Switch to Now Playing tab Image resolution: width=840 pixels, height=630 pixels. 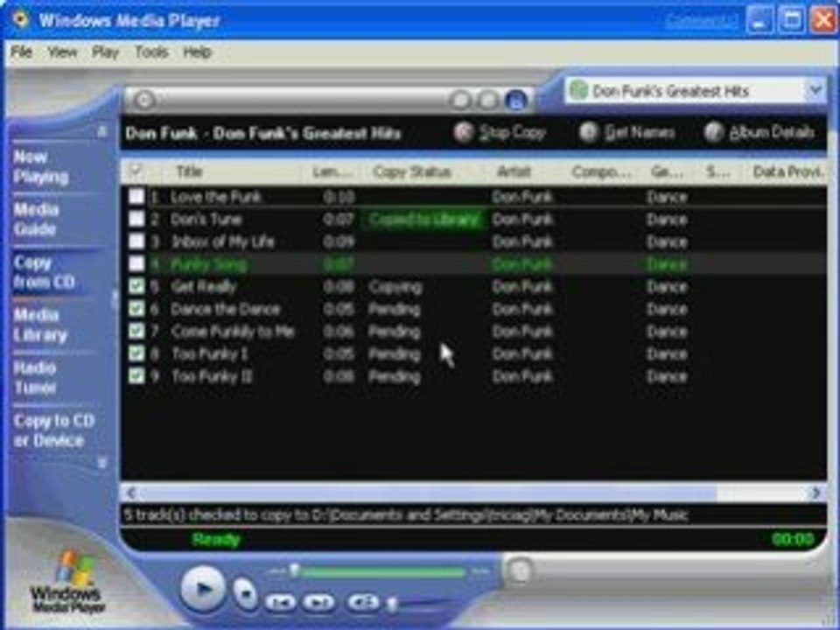[x=41, y=166]
